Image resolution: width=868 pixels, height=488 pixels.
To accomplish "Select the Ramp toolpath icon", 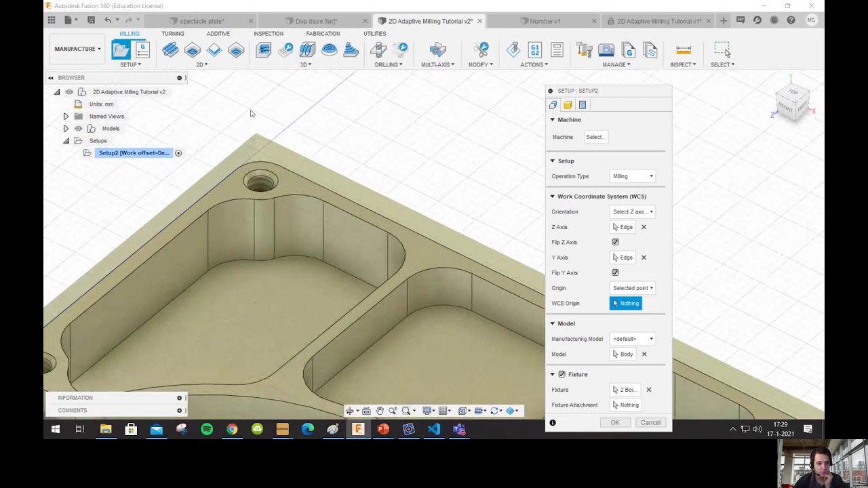I will point(351,49).
